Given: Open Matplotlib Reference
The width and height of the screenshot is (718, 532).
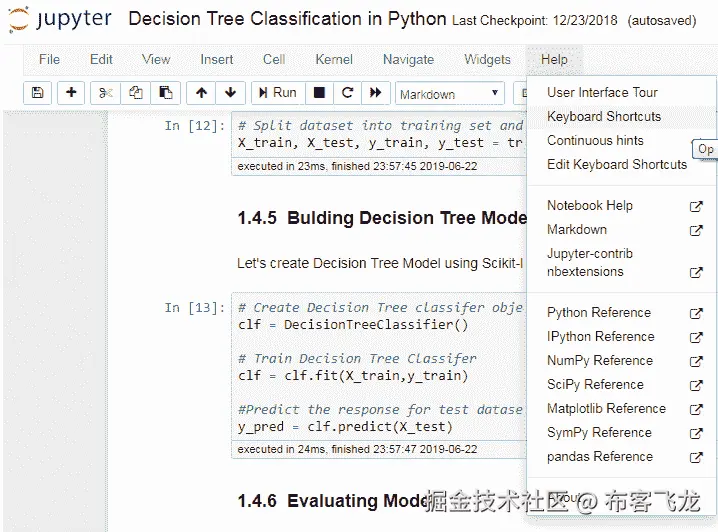Looking at the screenshot, I should [x=606, y=408].
